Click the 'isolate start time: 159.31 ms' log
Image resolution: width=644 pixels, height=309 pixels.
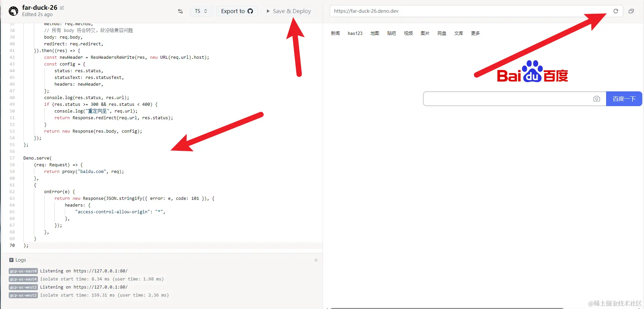104,295
